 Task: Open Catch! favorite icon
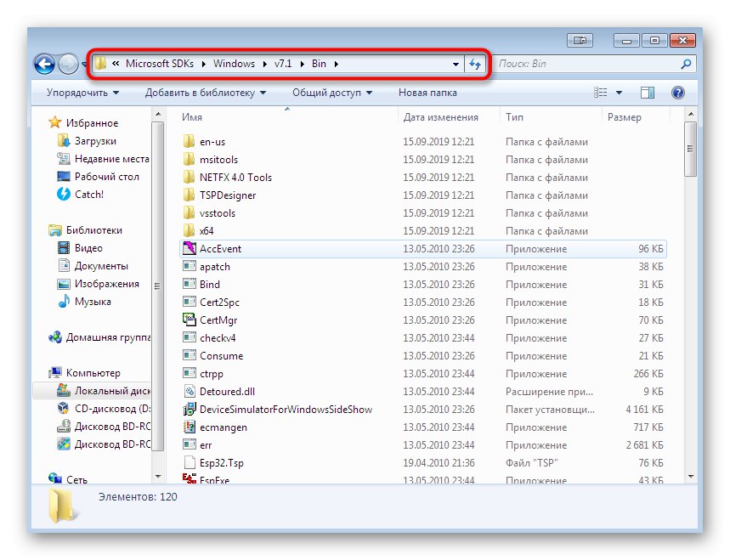point(64,194)
